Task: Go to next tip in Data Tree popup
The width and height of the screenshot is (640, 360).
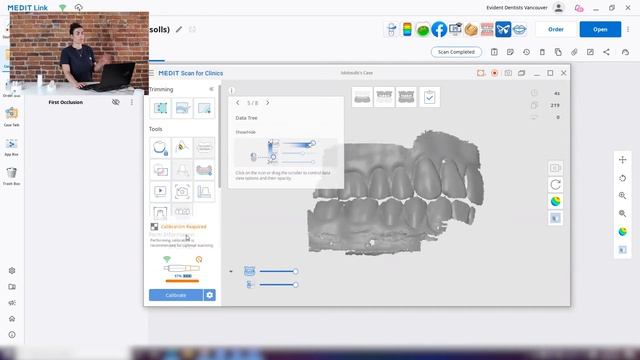Action: pyautogui.click(x=268, y=103)
